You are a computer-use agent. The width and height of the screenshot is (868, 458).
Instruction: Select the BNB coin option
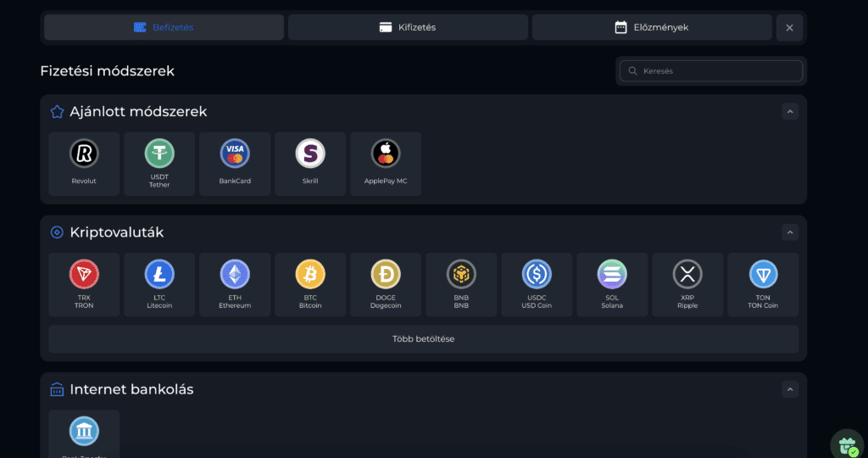461,285
